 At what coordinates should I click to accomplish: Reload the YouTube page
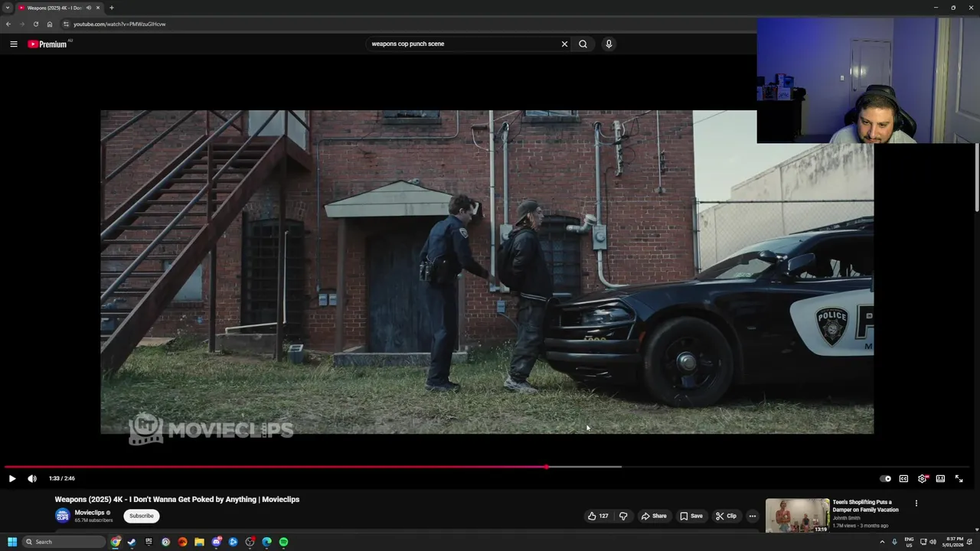pyautogui.click(x=36, y=24)
